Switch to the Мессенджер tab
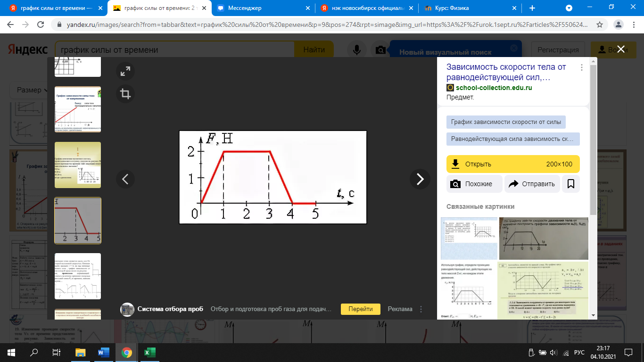This screenshot has height=362, width=644. pyautogui.click(x=264, y=8)
